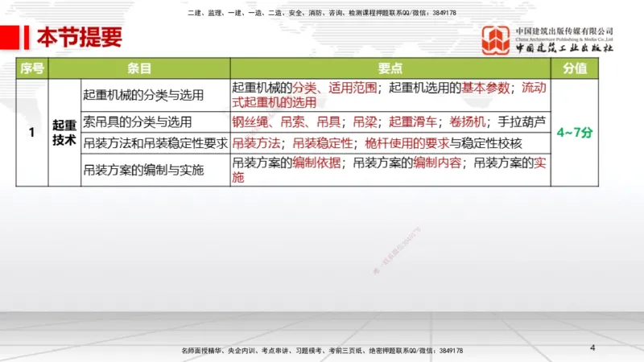The height and width of the screenshot is (362, 644).
Task: Click the 中国建筑出版传媒有限公司 company name
Action: point(564,31)
